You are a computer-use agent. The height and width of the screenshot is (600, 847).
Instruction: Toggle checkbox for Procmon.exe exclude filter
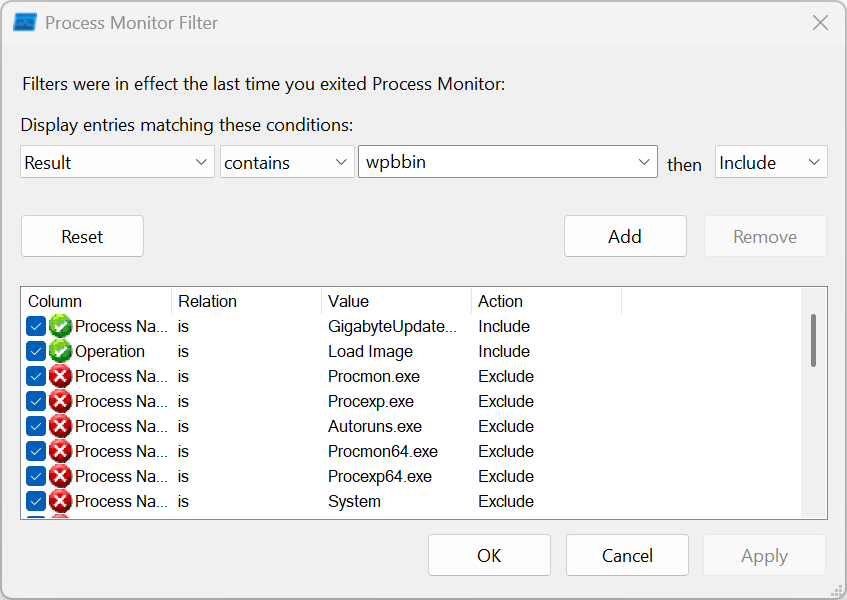[x=36, y=376]
